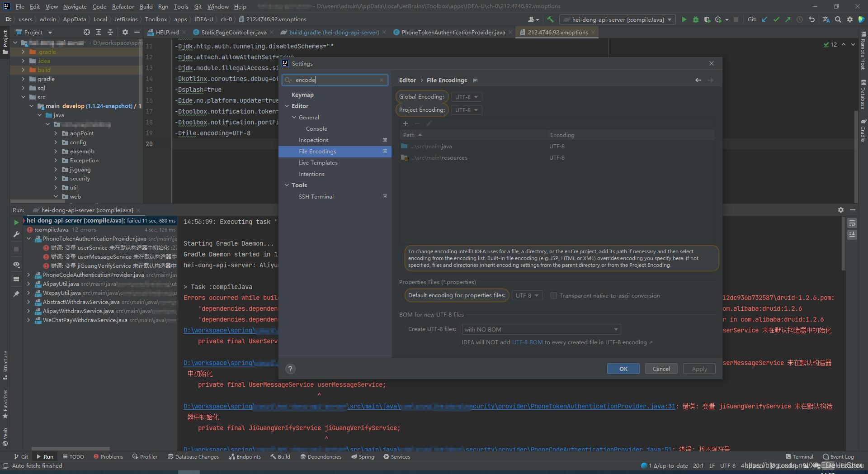Open the Navigate menu

coord(75,6)
